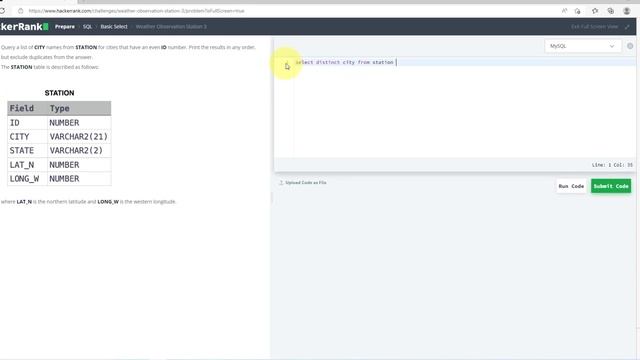Open editor settings gear icon

pos(630,46)
